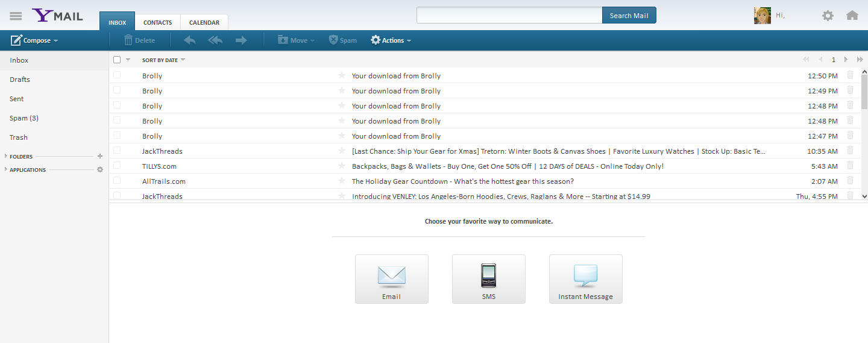Click the YMail logo
Viewport: 868px width, 343px height.
58,16
